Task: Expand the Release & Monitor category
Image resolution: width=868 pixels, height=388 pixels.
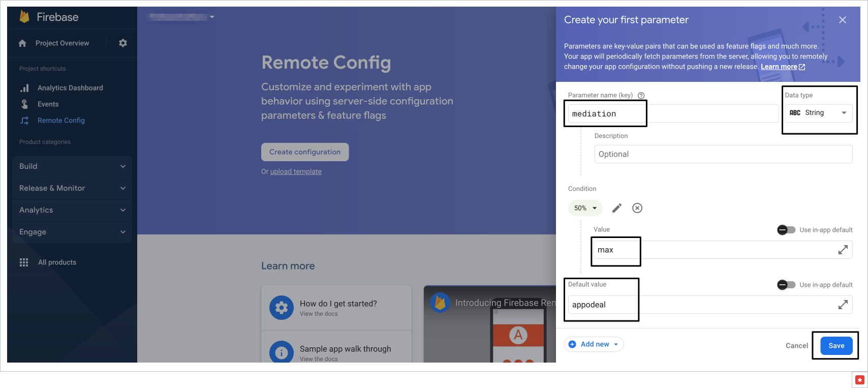Action: tap(72, 188)
